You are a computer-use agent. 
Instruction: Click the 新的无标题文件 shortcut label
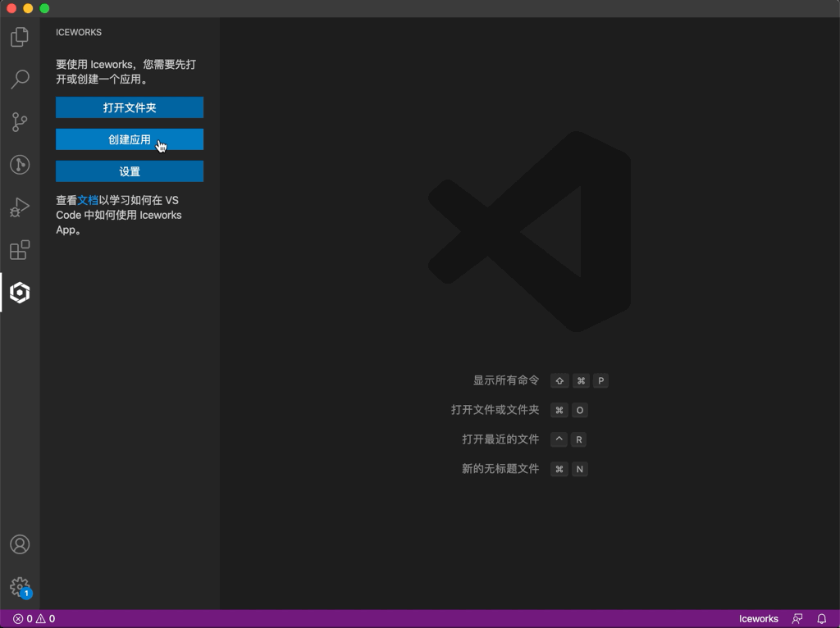click(500, 469)
